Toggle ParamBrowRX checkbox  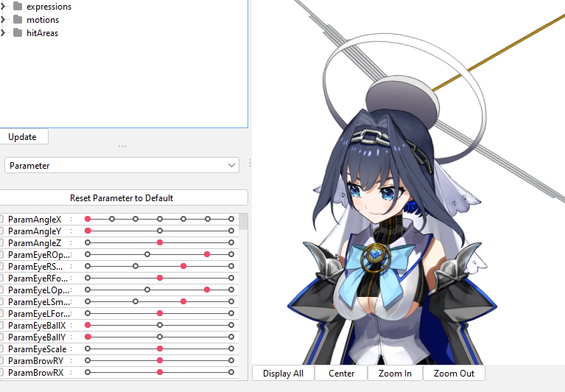click(x=1, y=373)
